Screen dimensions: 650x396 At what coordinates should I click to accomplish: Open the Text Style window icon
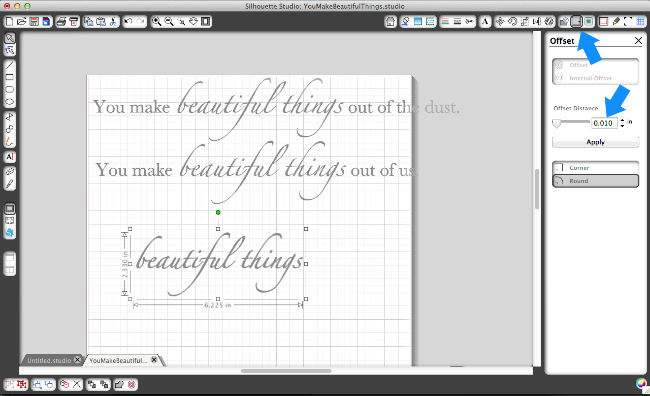click(x=485, y=21)
